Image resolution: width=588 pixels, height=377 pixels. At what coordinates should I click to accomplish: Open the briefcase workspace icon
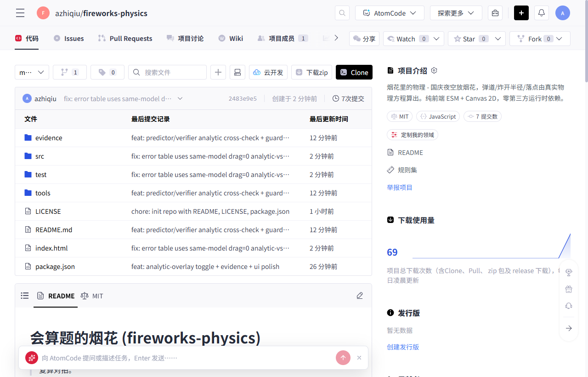495,13
